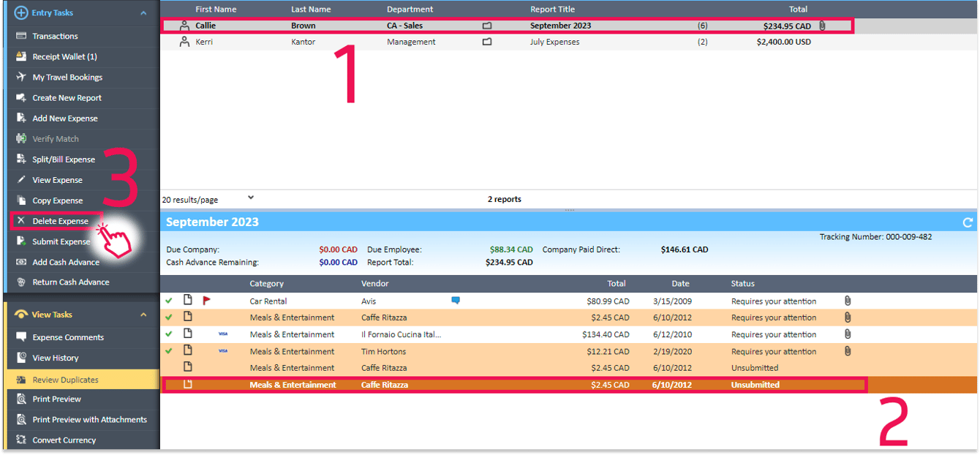Click the Transactions card icon
Image resolution: width=980 pixels, height=455 pixels.
[x=21, y=36]
